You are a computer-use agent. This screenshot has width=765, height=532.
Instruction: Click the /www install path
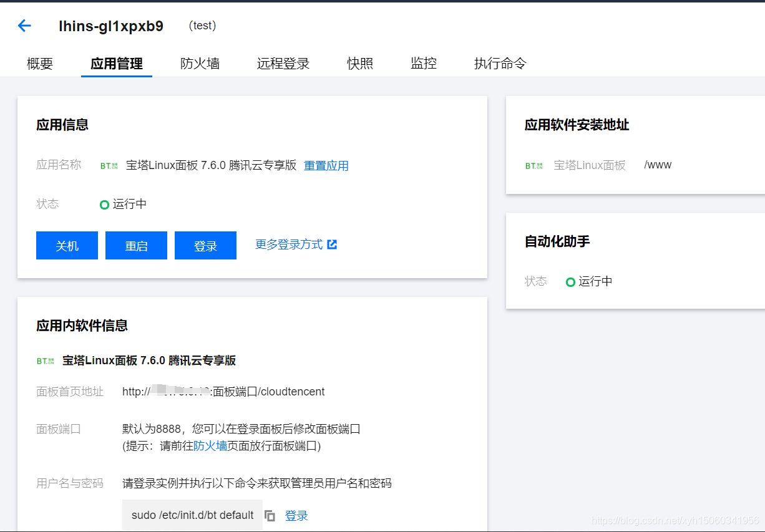click(658, 165)
